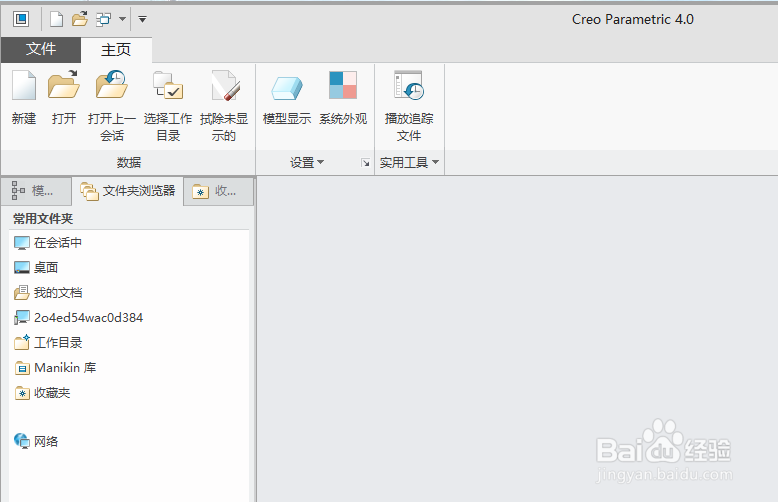Select 工作目录 folder entry
Viewport: 778px width, 502px height.
click(x=48, y=342)
